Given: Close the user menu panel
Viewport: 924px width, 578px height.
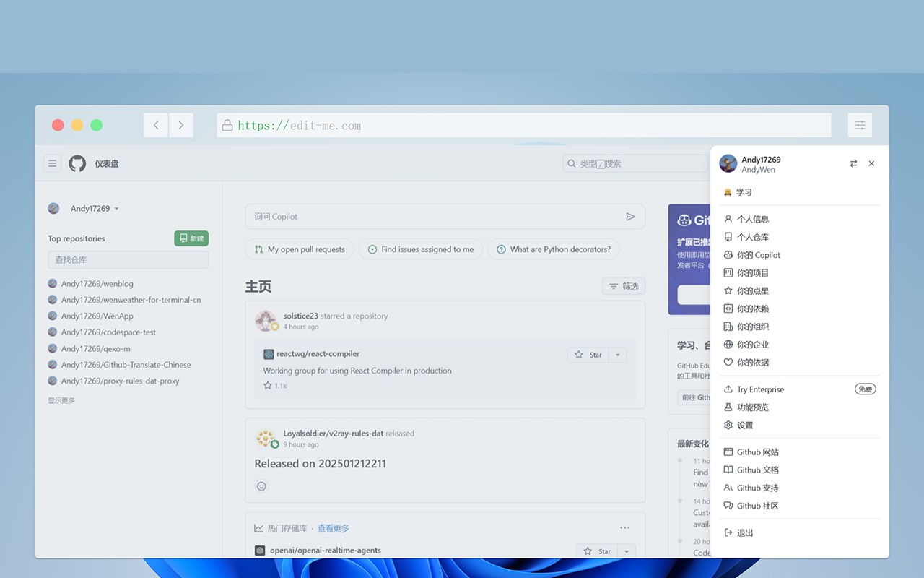Looking at the screenshot, I should click(871, 164).
